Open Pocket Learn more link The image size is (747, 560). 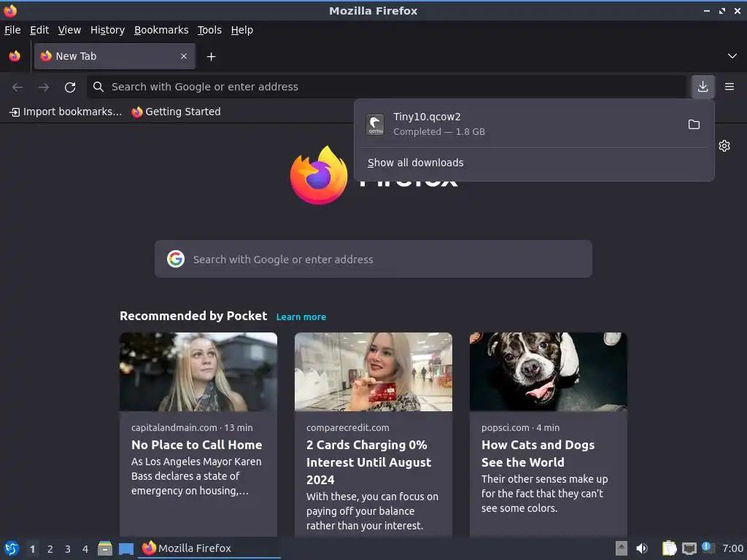301,316
